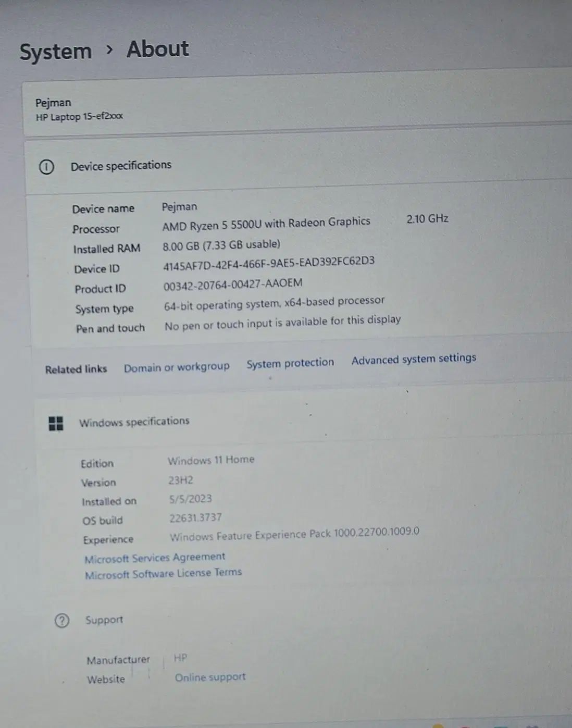The image size is (572, 728).
Task: Click the Product ID row label
Action: click(100, 289)
